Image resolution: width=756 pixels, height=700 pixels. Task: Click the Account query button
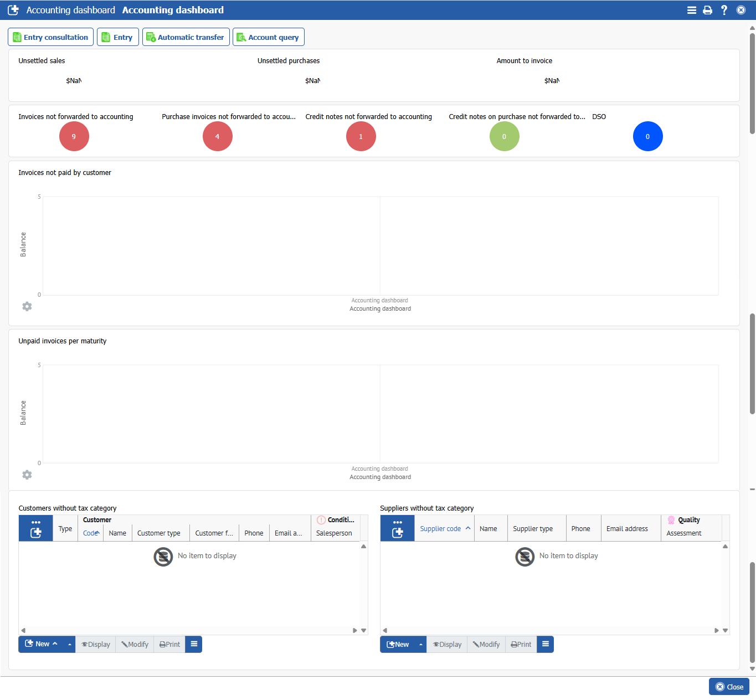(268, 37)
